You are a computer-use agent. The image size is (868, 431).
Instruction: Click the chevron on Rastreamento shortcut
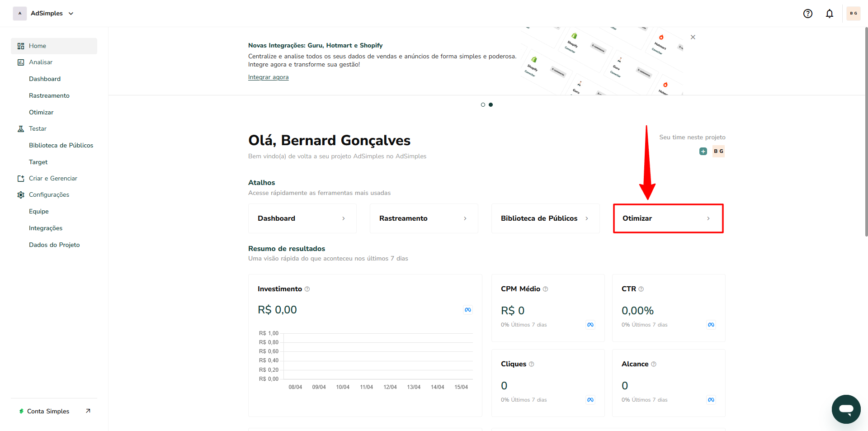point(465,218)
